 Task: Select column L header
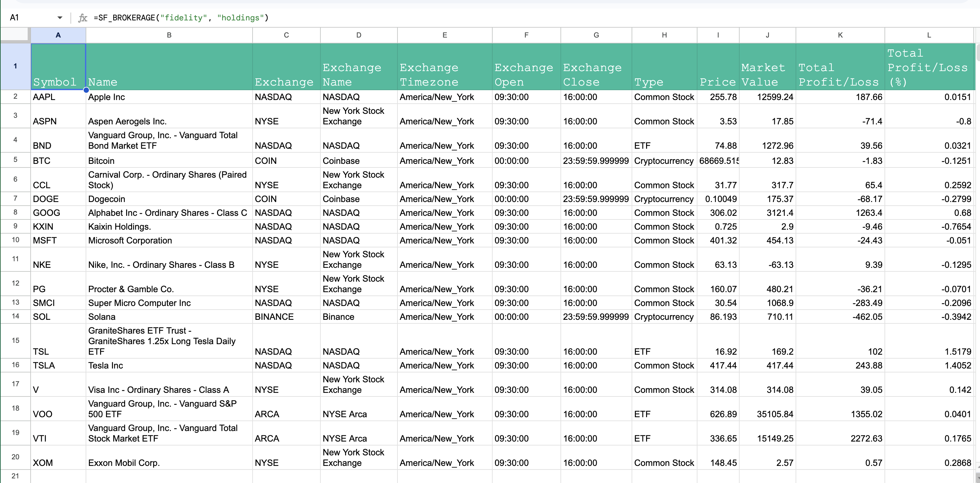(929, 35)
